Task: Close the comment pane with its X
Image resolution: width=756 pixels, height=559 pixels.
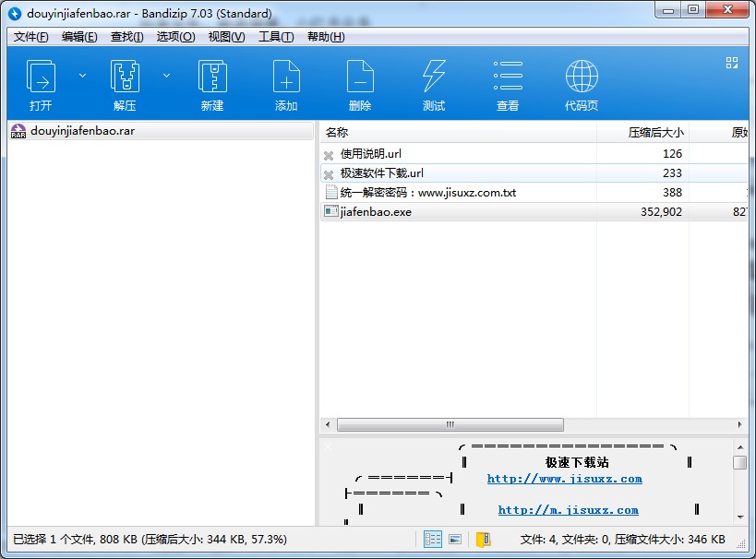Action: tap(328, 446)
